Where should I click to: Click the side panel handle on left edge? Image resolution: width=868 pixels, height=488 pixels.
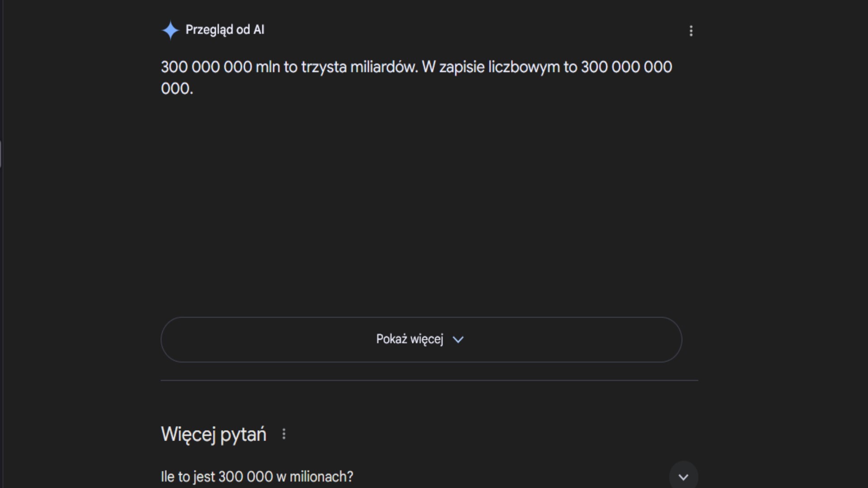click(x=1, y=154)
